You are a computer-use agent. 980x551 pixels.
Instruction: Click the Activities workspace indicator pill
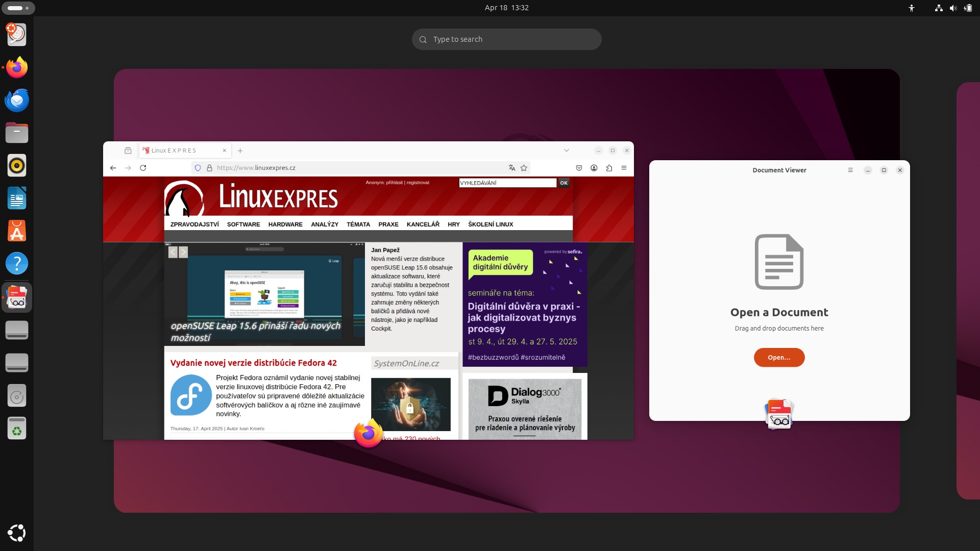coord(18,8)
